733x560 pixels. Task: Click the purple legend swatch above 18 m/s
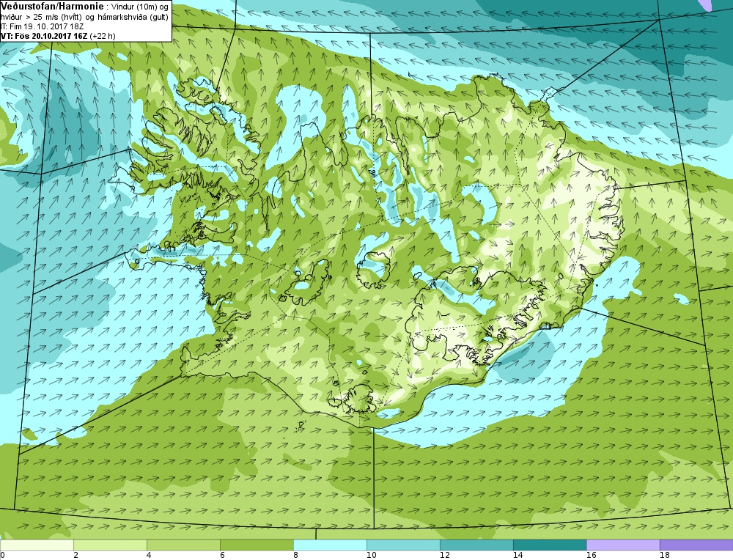(x=696, y=545)
